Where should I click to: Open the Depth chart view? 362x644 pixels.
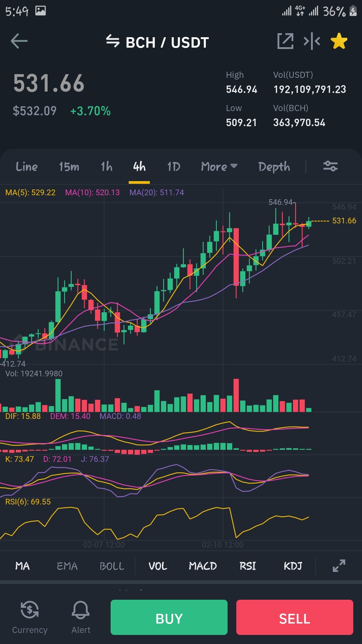(274, 167)
